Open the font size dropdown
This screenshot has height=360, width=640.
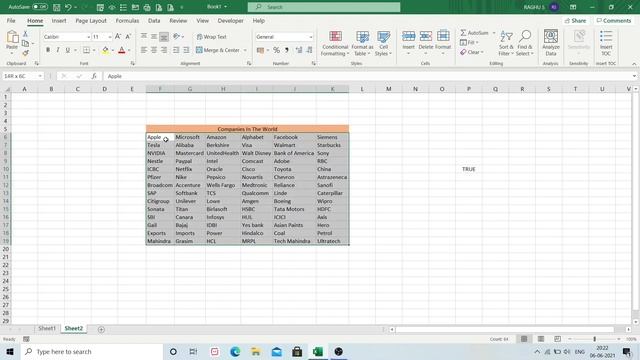tap(110, 37)
